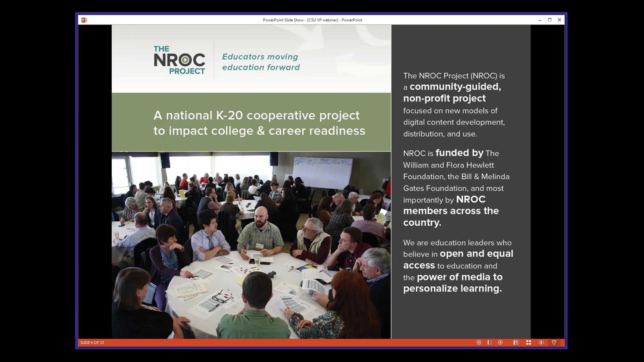Switch to Reading view
The height and width of the screenshot is (362, 644).
[x=541, y=342]
